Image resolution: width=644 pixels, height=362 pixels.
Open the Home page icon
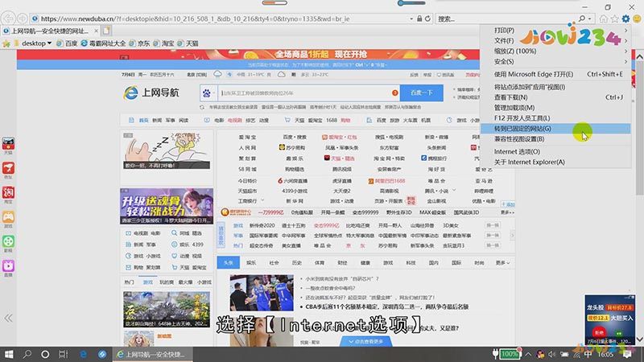coord(603,19)
